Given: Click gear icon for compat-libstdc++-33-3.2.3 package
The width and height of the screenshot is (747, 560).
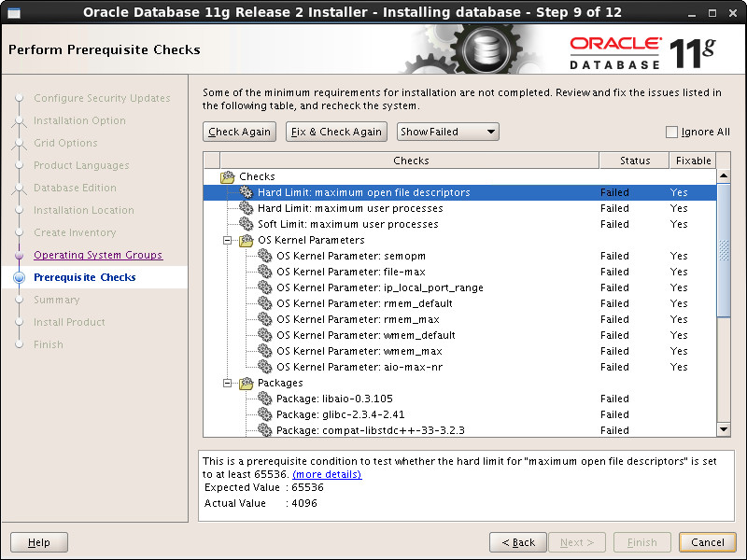Looking at the screenshot, I should (265, 430).
